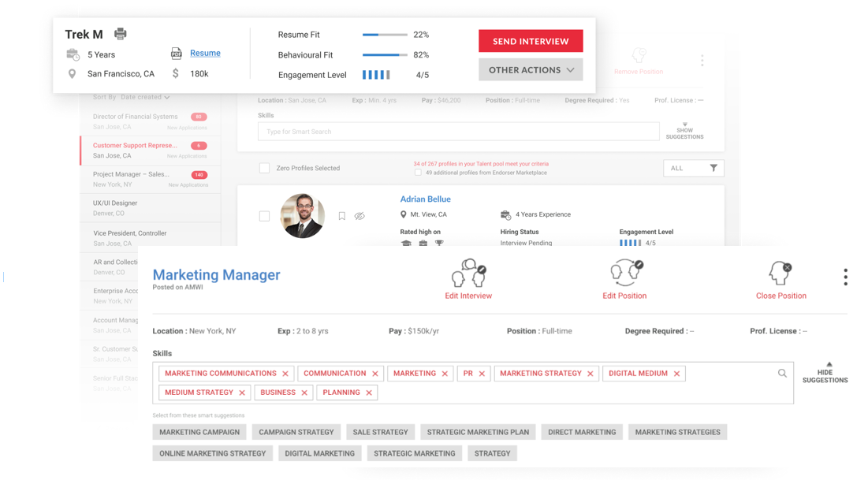Open the three-dot menu near Close Position
The image size is (868, 480).
[x=845, y=277]
